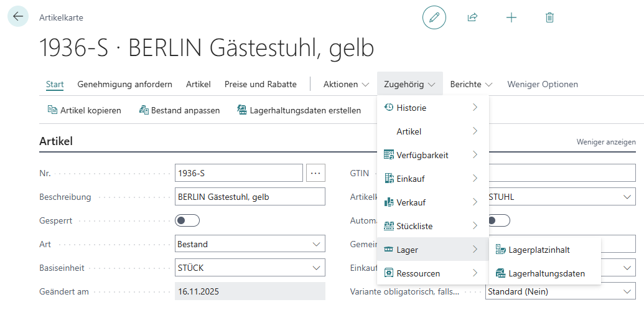Click the share icon
The image size is (644, 330).
[x=472, y=17]
